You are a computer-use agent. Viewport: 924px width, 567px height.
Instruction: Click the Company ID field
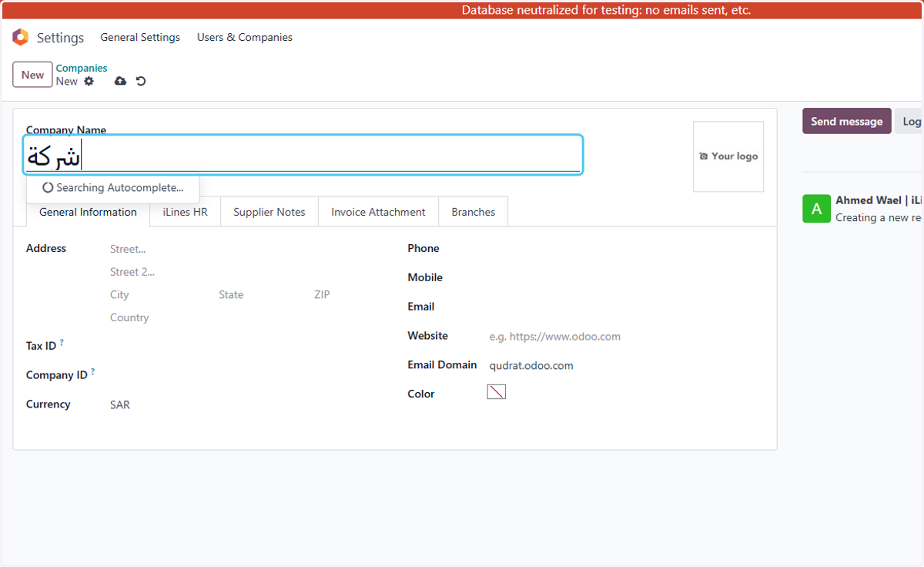[x=245, y=375]
